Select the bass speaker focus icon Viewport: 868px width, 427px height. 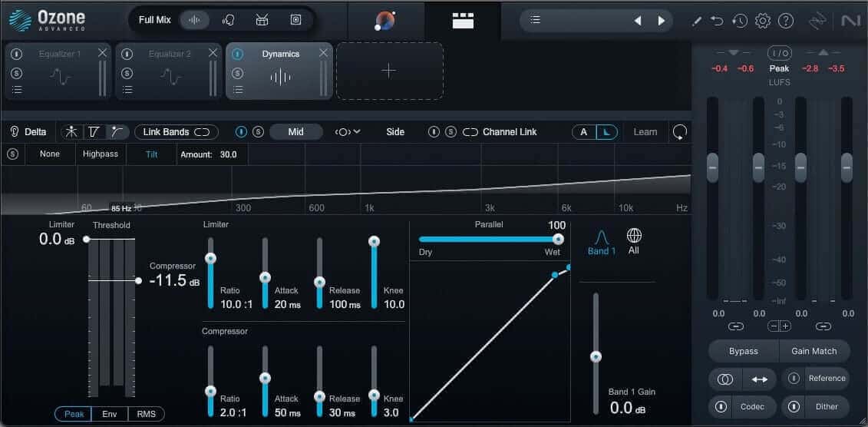point(295,20)
